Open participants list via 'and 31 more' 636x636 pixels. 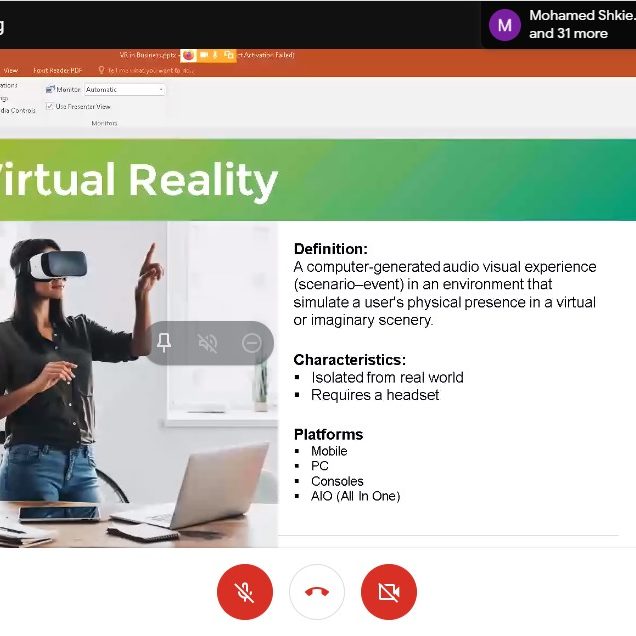(568, 33)
